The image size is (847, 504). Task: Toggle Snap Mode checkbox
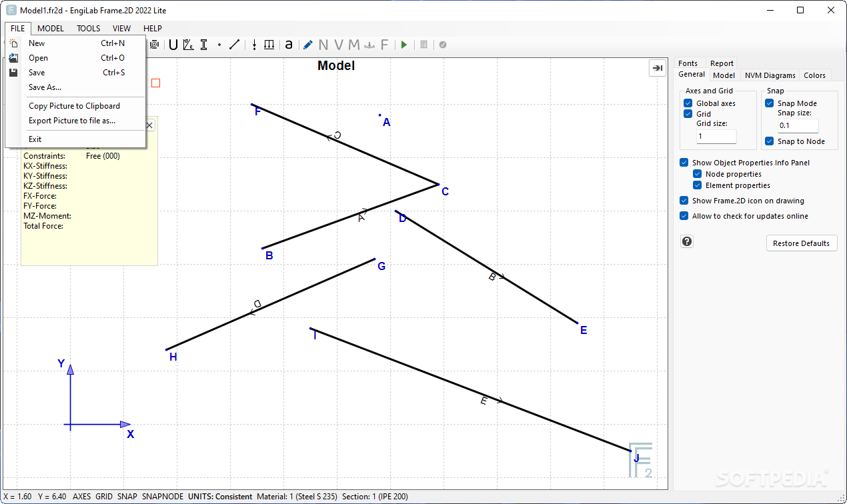pos(769,103)
